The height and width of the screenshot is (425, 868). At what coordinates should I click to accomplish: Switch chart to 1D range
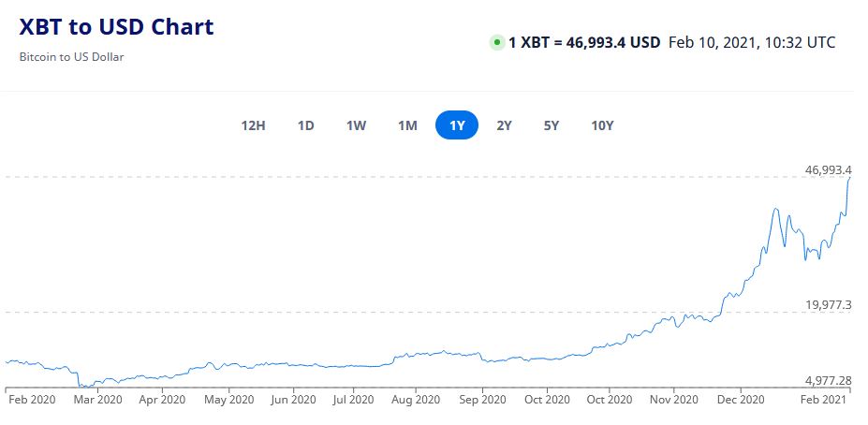click(x=305, y=125)
